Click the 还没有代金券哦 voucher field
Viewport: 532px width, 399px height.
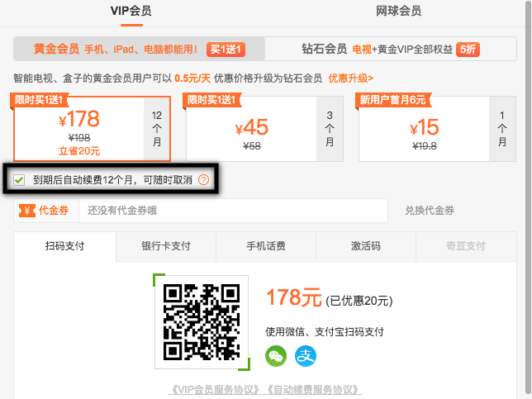(x=234, y=211)
